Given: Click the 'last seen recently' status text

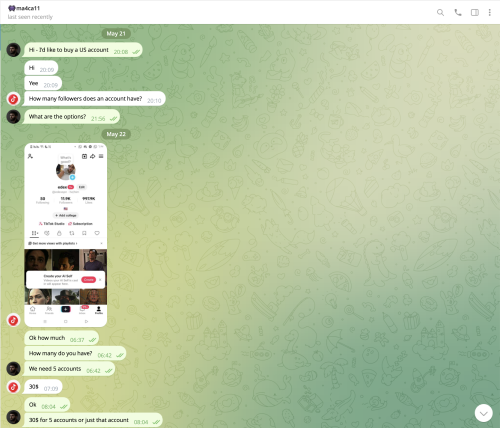Looking at the screenshot, I should pos(30,17).
